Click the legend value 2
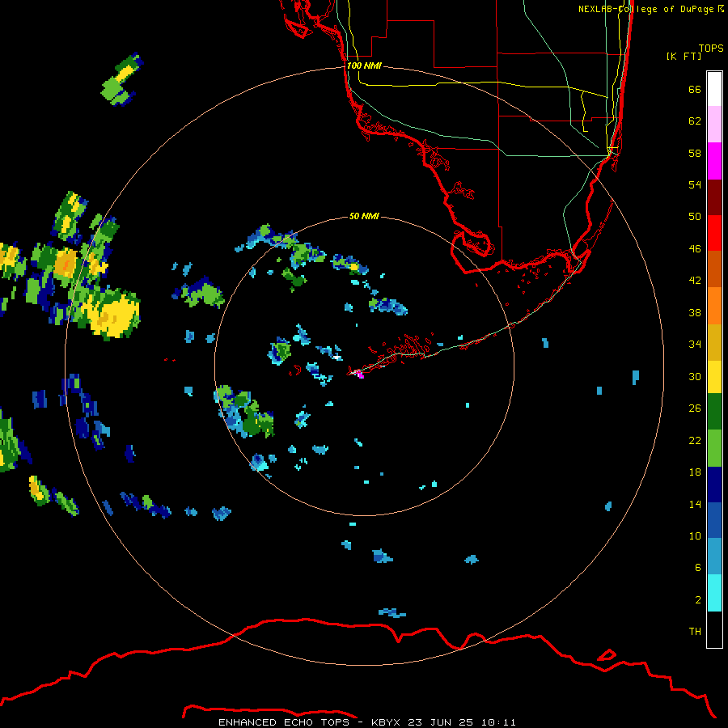The width and height of the screenshot is (728, 728). (x=698, y=600)
